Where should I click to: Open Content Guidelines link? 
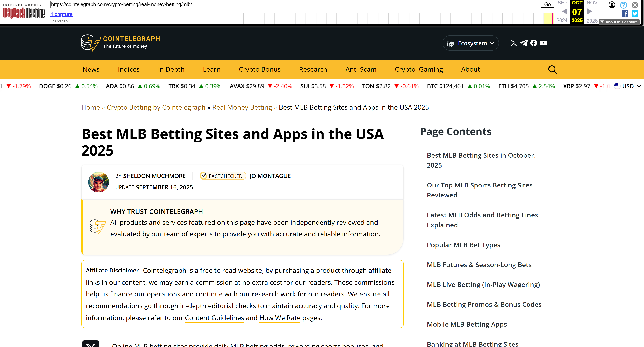(x=214, y=318)
